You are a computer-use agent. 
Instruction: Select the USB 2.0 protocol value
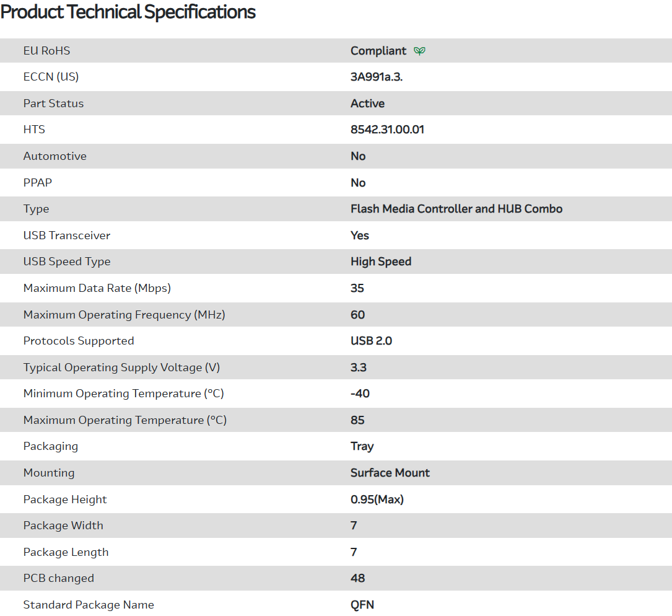(x=371, y=341)
